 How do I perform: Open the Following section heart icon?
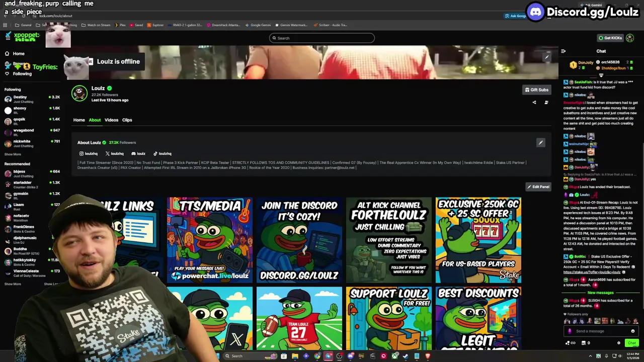(7, 73)
